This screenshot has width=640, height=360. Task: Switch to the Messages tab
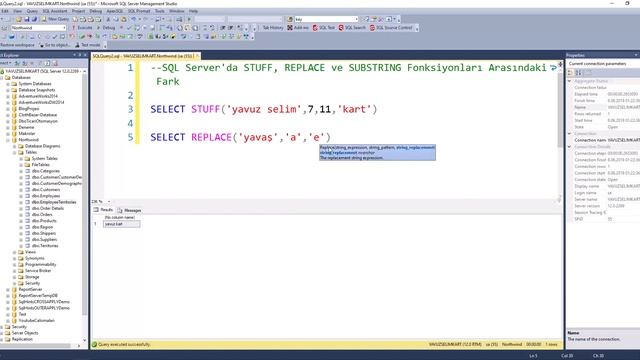129,210
